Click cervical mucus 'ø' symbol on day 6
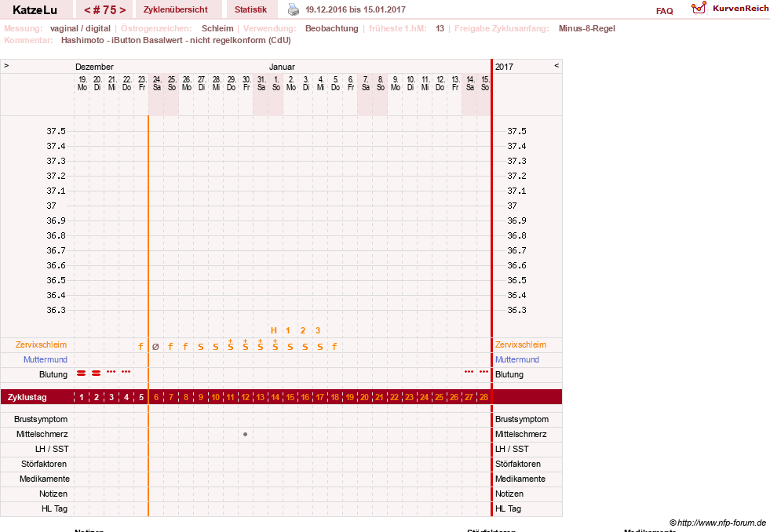The width and height of the screenshot is (770, 532). [155, 347]
